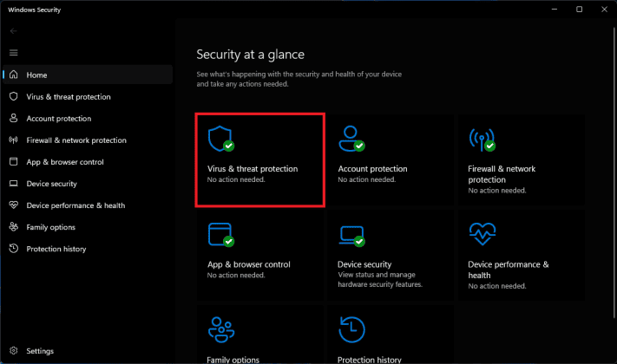Image resolution: width=617 pixels, height=364 pixels.
Task: Open Protection history from the sidebar
Action: pyautogui.click(x=56, y=249)
